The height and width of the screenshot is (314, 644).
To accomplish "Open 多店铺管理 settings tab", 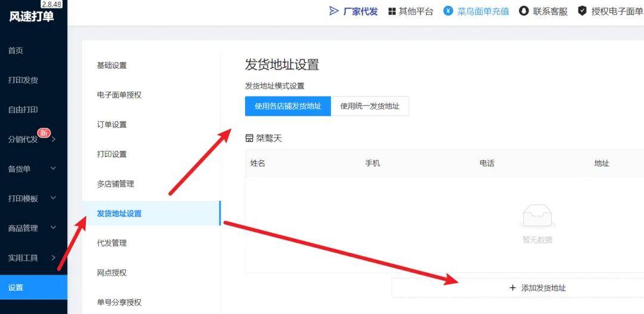I will 116,184.
